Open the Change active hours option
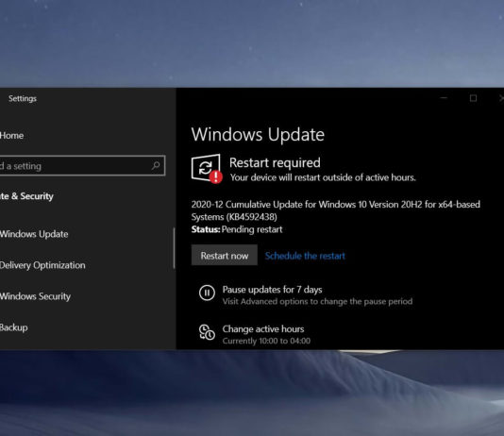The height and width of the screenshot is (436, 504). click(x=263, y=328)
